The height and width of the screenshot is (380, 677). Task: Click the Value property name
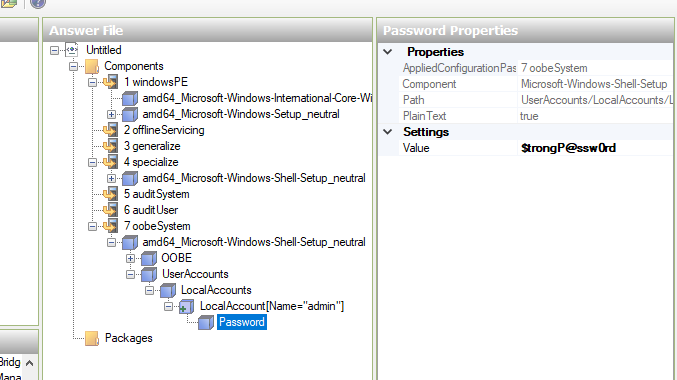coord(416,148)
